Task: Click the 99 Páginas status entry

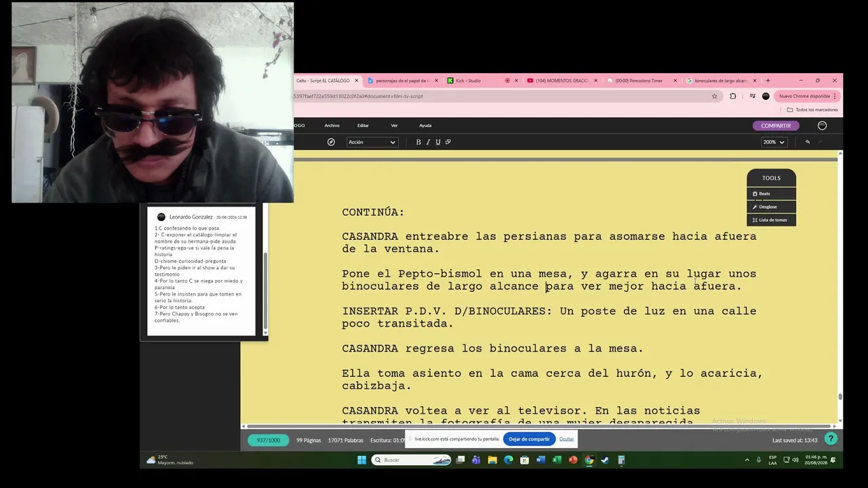Action: [x=309, y=440]
